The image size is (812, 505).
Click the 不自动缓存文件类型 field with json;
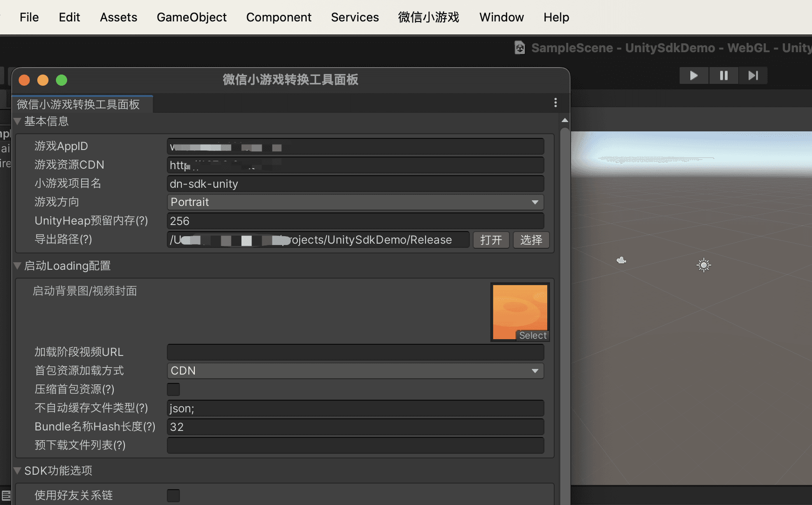355,408
